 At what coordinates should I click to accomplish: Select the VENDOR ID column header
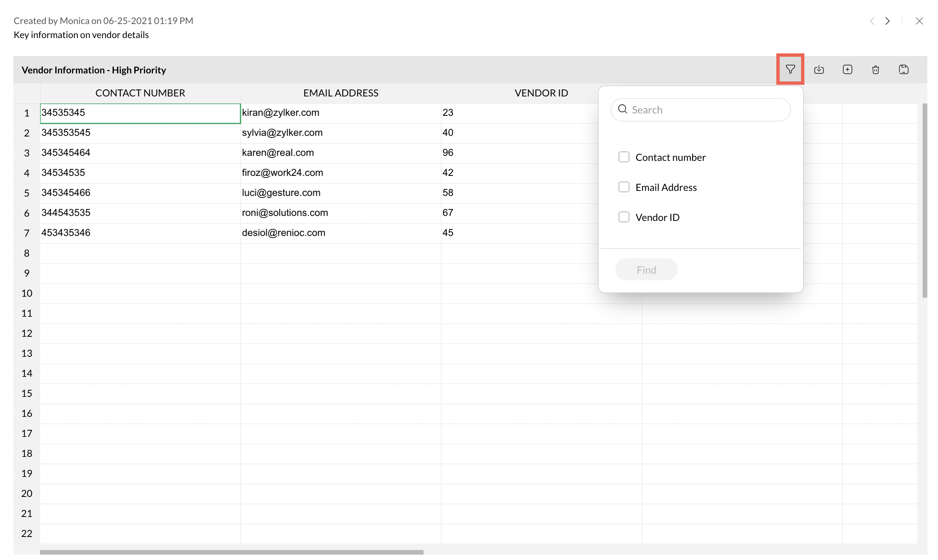point(541,93)
